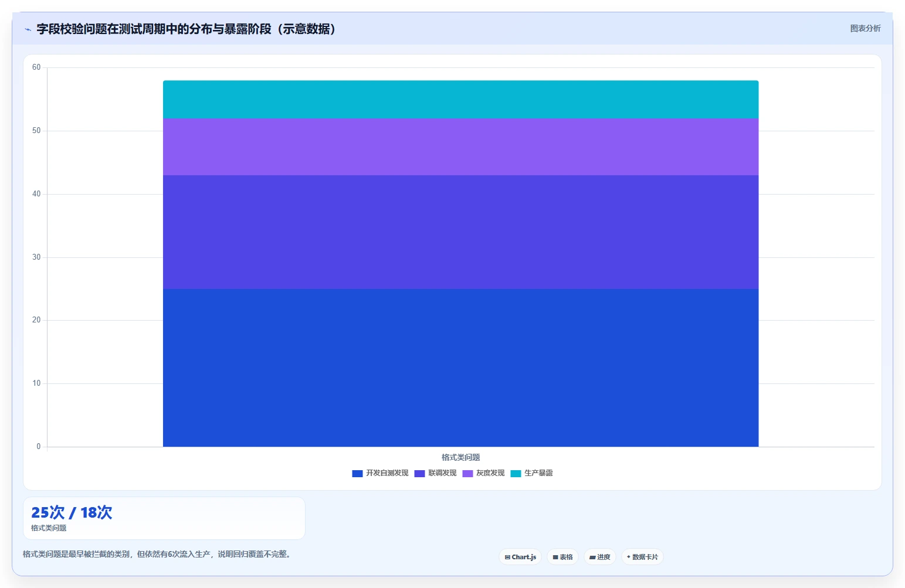905x588 pixels.
Task: Toggle the 灰度发现 legend item
Action: [483, 473]
